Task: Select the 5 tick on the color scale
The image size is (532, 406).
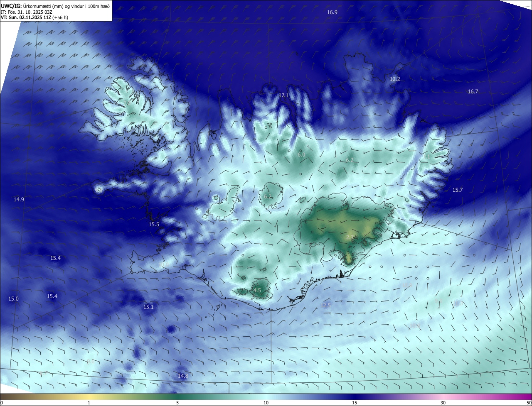Action: click(x=177, y=403)
